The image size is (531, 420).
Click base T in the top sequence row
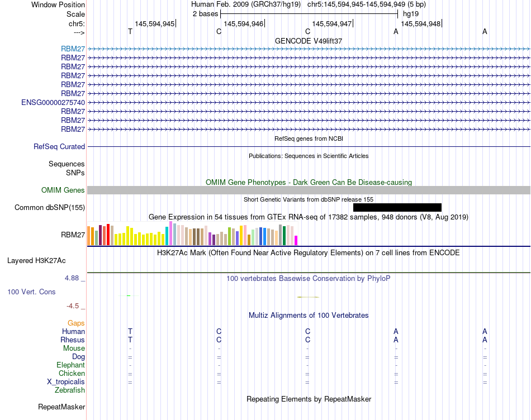pos(130,31)
